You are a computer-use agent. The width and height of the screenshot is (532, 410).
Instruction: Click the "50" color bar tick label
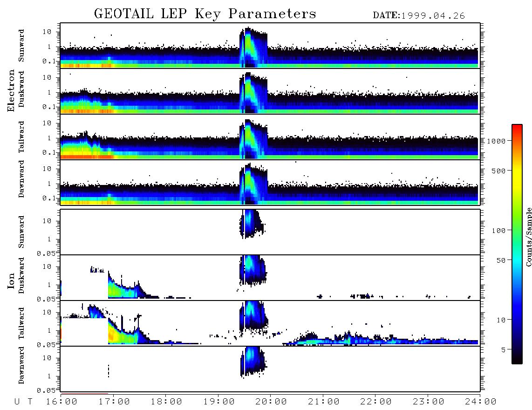click(501, 260)
